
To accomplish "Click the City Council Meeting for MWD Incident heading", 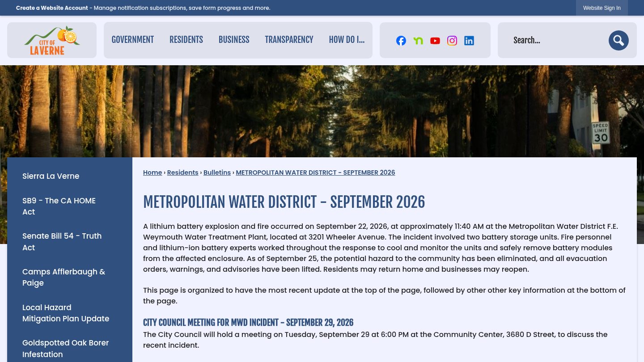I will tap(248, 323).
